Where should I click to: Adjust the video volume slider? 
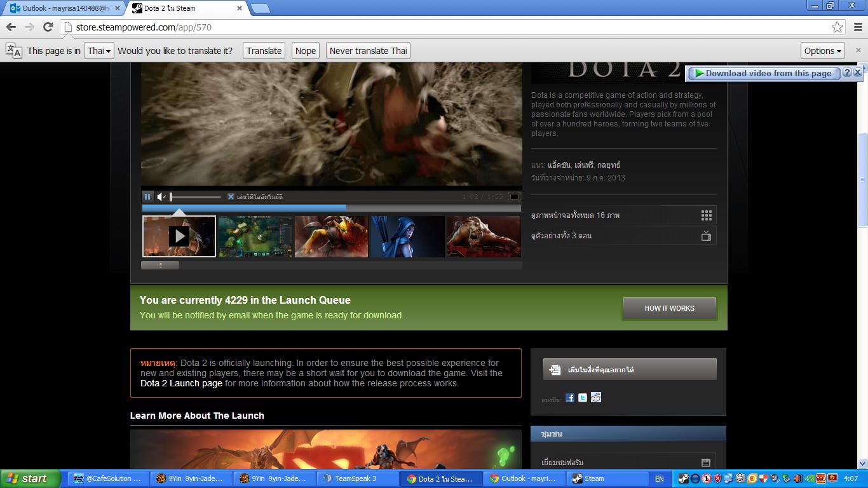coord(195,197)
